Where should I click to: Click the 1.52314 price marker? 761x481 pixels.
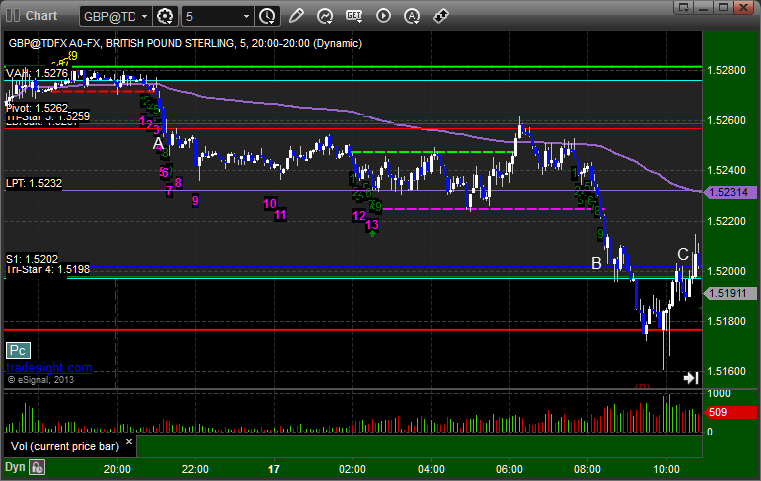click(x=729, y=192)
